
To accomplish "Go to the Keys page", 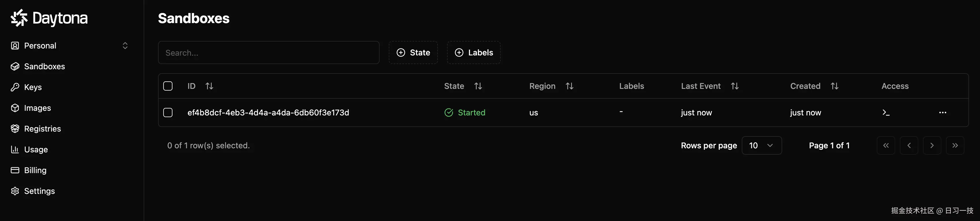I will click(33, 87).
